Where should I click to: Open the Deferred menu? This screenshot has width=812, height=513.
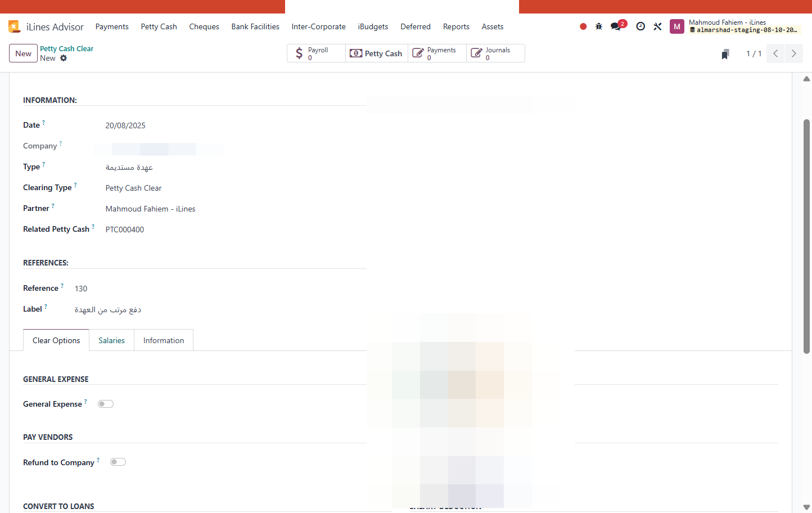tap(416, 26)
